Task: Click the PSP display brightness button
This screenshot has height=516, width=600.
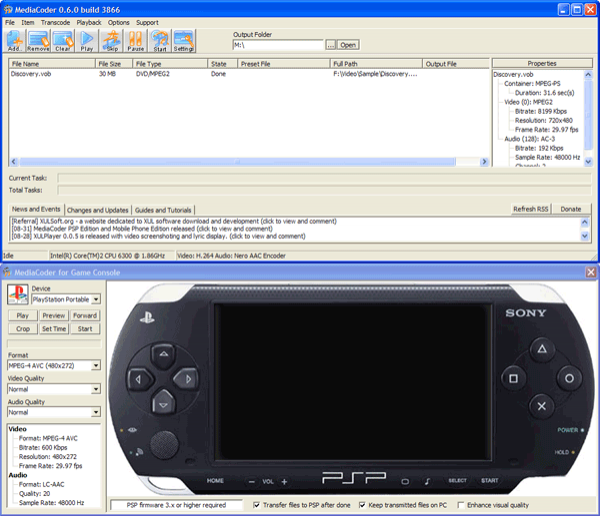Action: [405, 482]
